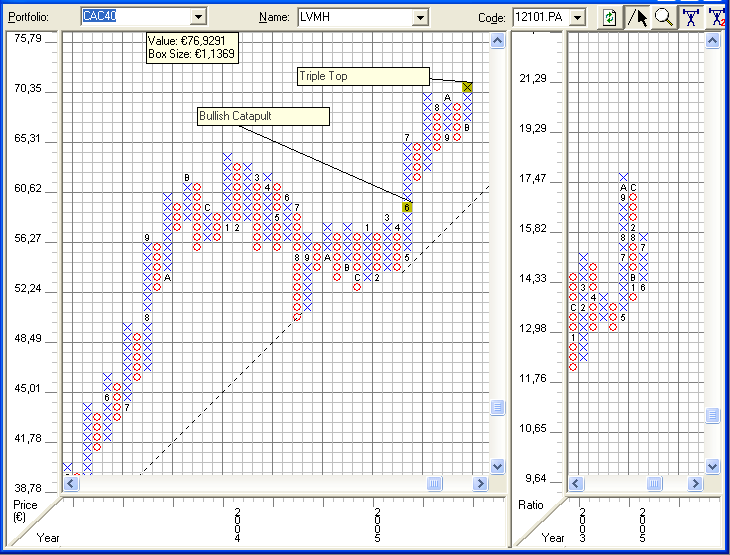Click ratio chart vertical scroll up arrow
The width and height of the screenshot is (730, 555).
click(x=712, y=41)
